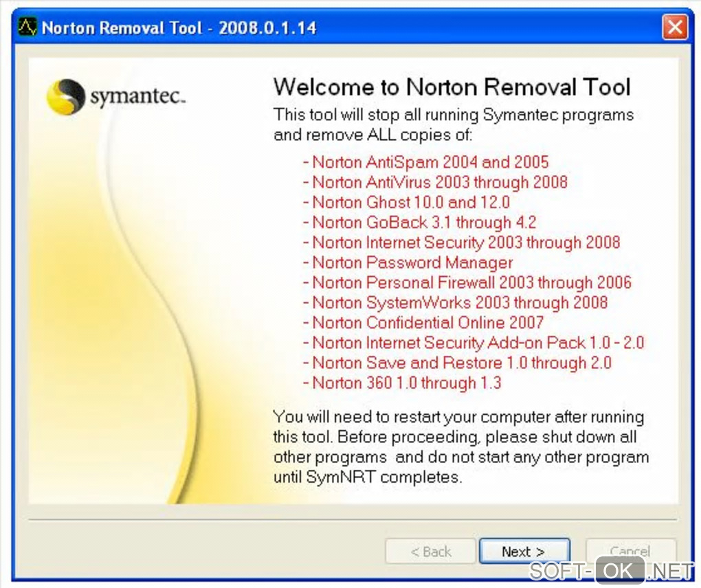This screenshot has height=588, width=701.
Task: Select 'Norton Internet Security 2003 through 2008' line
Action: [461, 242]
